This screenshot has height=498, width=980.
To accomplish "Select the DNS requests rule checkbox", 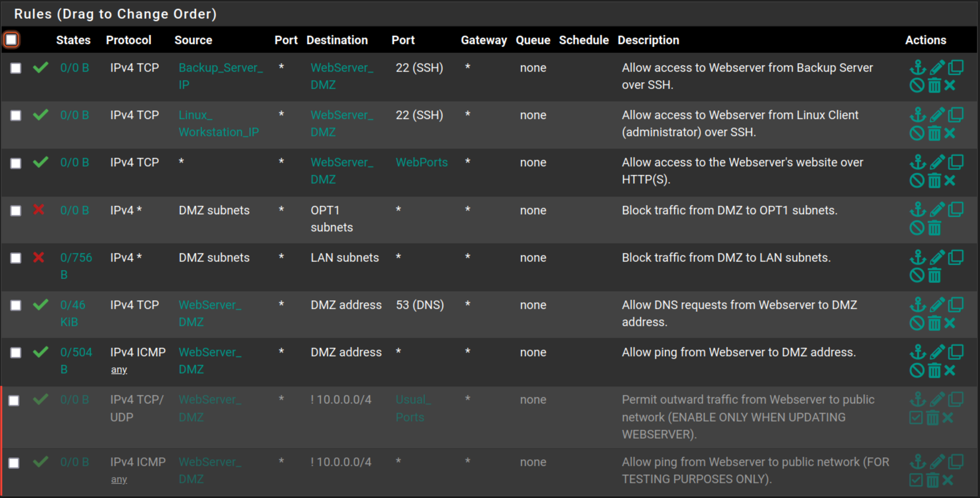I will 16,305.
